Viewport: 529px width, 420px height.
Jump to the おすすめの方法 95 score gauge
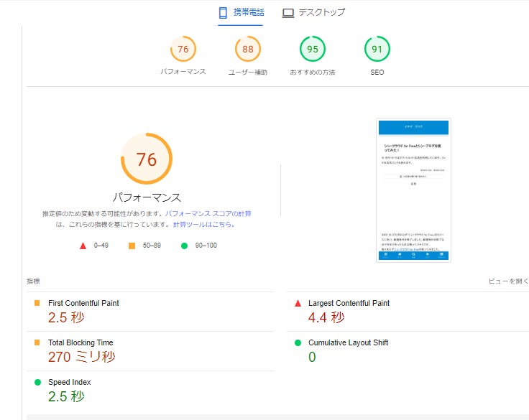click(x=313, y=50)
